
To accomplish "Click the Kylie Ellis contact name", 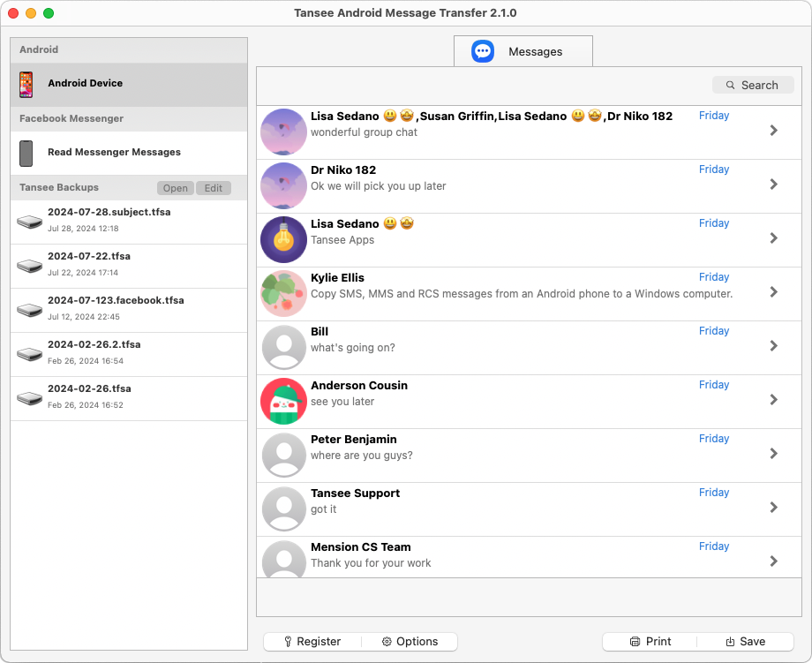I will click(x=338, y=277).
